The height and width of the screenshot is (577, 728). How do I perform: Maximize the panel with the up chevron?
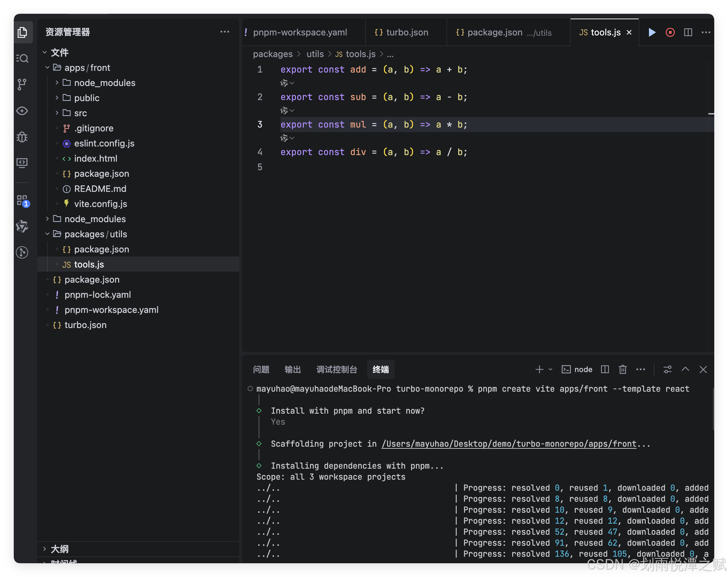tap(685, 369)
